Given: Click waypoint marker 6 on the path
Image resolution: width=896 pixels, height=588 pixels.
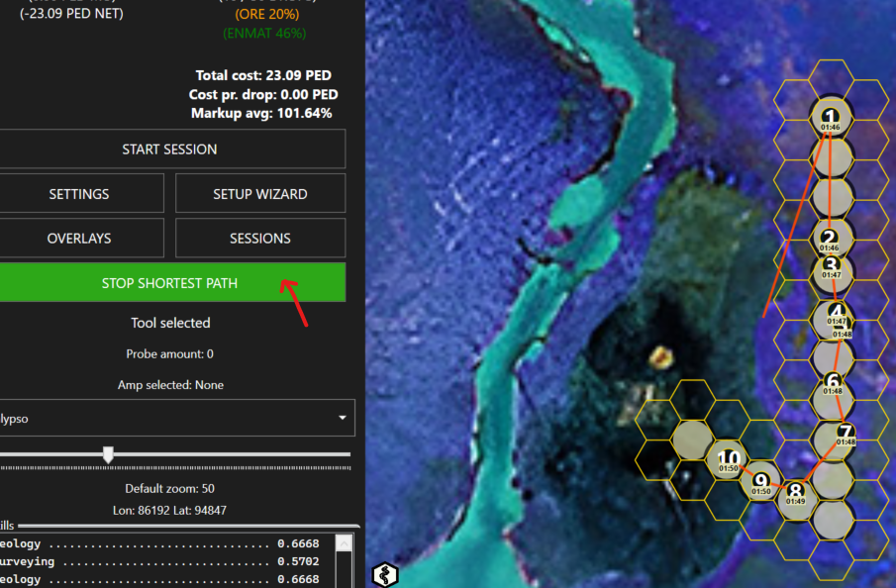Looking at the screenshot, I should 832,384.
